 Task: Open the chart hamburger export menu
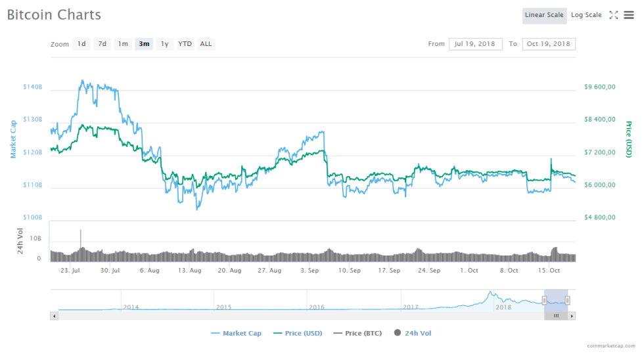[629, 15]
